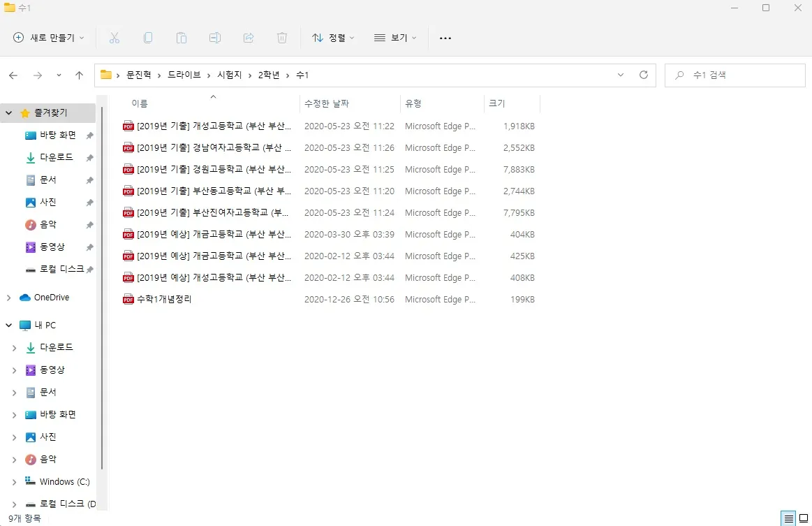The height and width of the screenshot is (526, 812).
Task: Go forward with the right arrow
Action: pyautogui.click(x=37, y=75)
